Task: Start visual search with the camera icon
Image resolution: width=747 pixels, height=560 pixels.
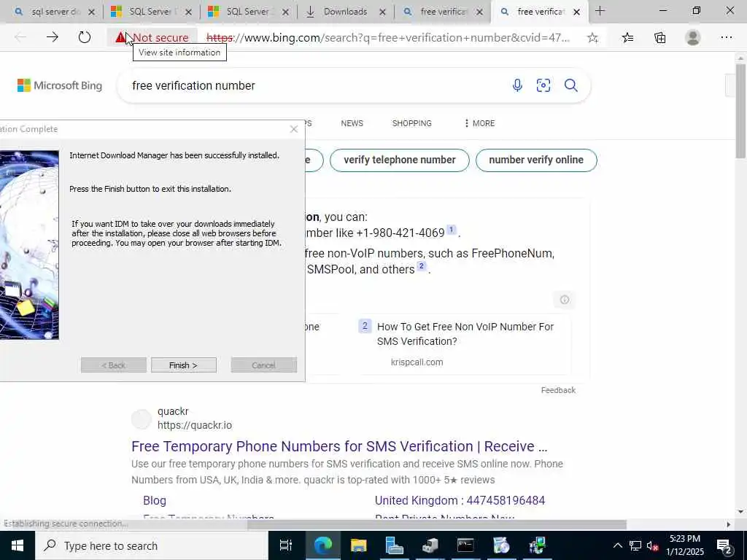Action: point(543,85)
